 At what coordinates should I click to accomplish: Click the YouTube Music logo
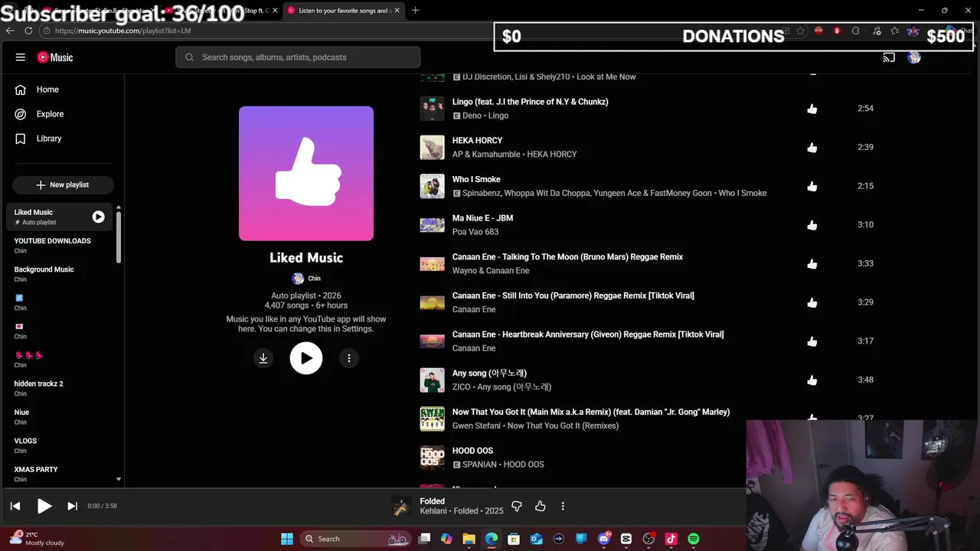pyautogui.click(x=55, y=57)
